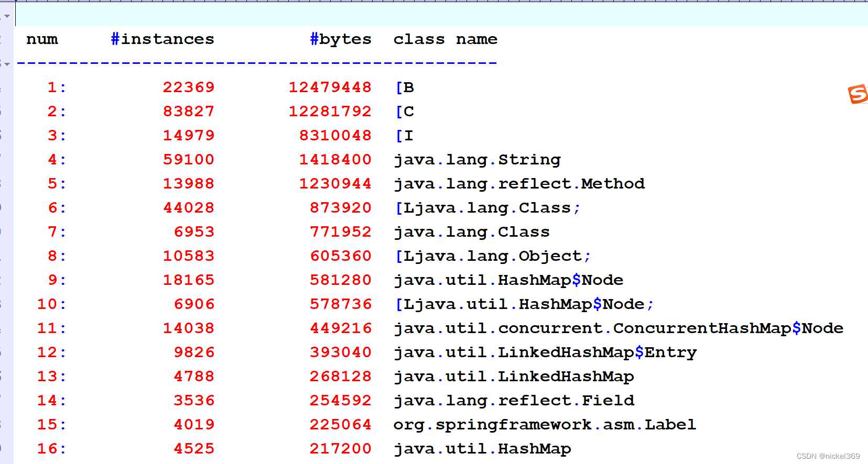
Task: Click instance count 59100
Action: (x=189, y=160)
